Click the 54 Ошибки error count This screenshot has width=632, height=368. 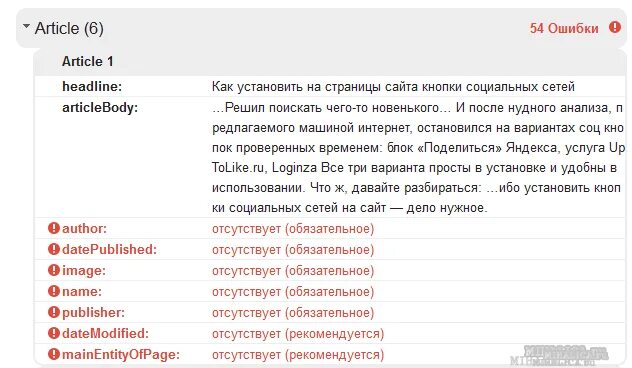click(564, 28)
